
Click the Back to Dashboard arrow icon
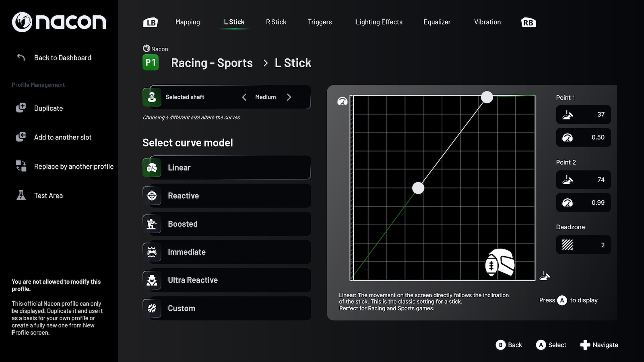21,58
